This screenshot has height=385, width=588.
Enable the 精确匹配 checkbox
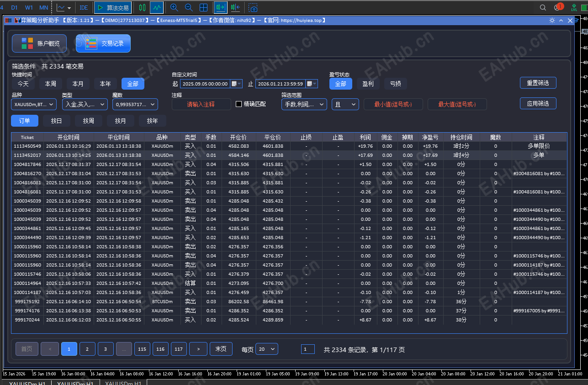pyautogui.click(x=238, y=104)
